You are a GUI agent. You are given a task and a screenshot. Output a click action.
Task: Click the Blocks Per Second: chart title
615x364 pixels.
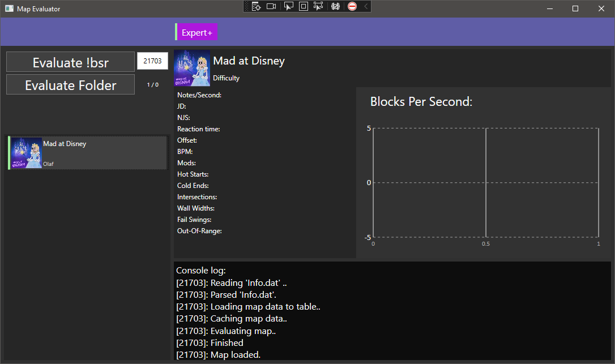421,101
